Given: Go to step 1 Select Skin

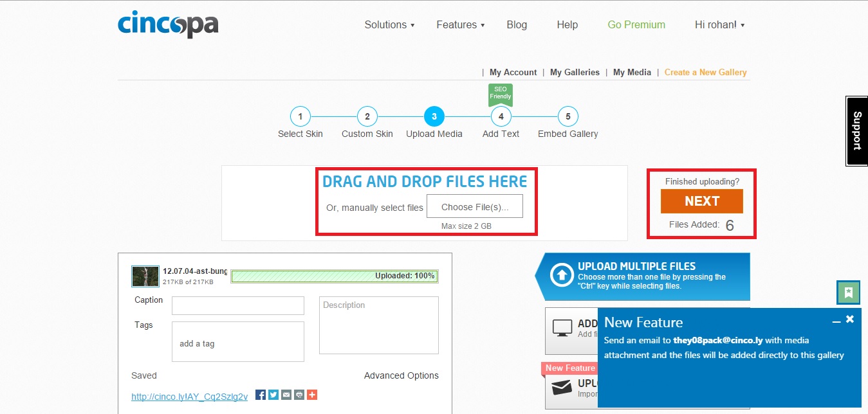Looking at the screenshot, I should [300, 116].
